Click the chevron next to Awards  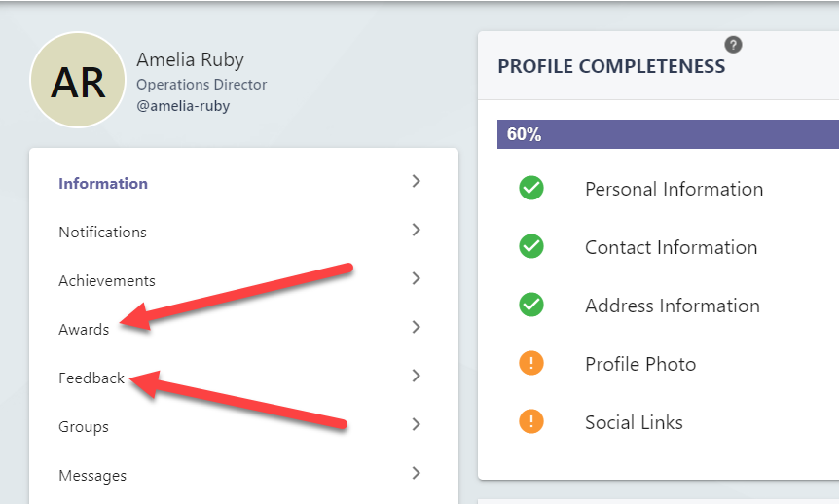pyautogui.click(x=417, y=328)
